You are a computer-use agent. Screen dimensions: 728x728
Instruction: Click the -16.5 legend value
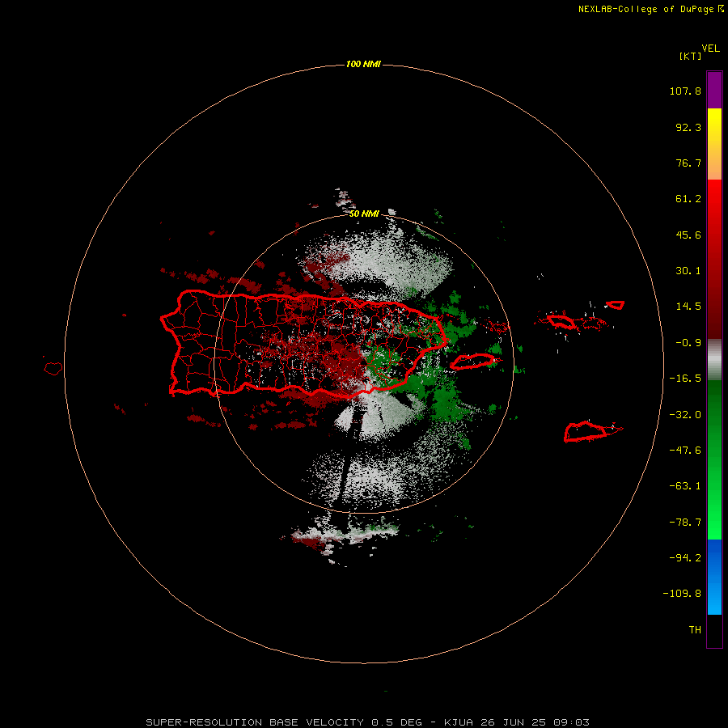click(x=685, y=379)
